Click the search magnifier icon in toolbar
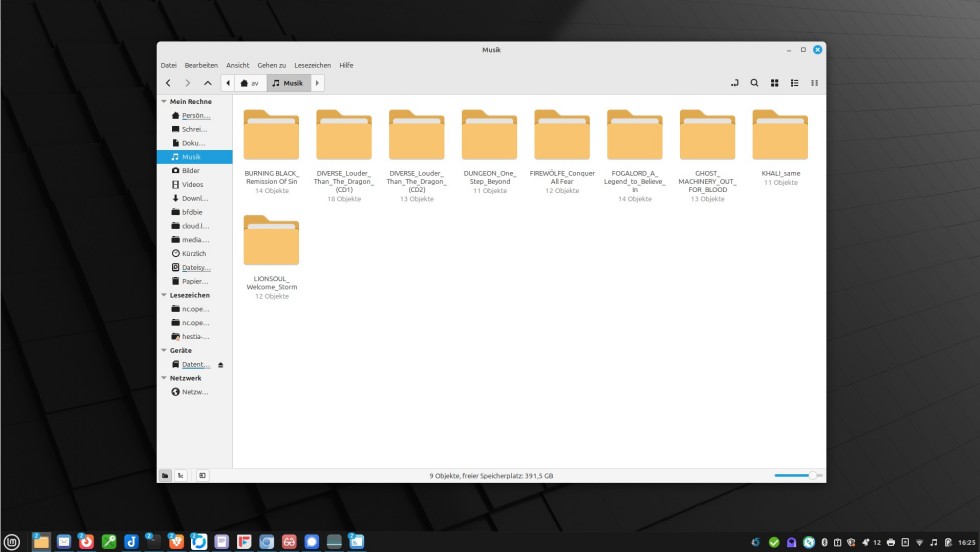Image resolution: width=980 pixels, height=552 pixels. (x=754, y=83)
